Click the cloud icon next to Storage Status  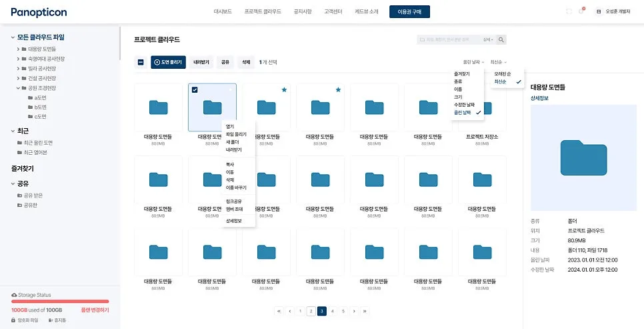point(15,295)
